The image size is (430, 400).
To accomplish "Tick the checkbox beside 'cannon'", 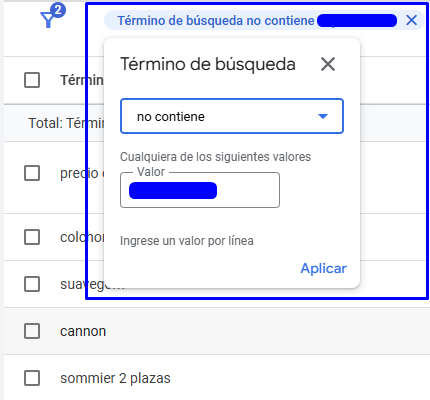I will 32,331.
